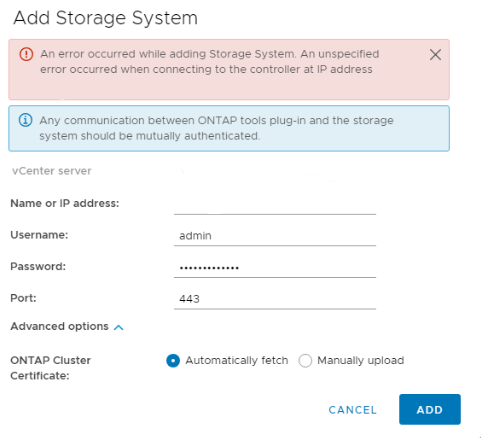
Task: Click the blue info circle icon
Action: click(x=26, y=120)
